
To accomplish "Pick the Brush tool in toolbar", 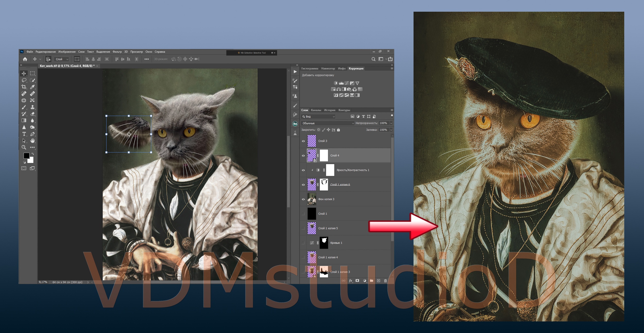I will click(24, 107).
